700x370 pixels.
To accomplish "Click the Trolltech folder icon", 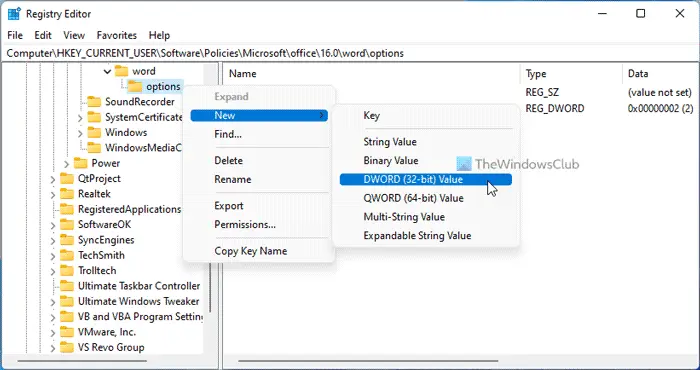I will pos(67,270).
